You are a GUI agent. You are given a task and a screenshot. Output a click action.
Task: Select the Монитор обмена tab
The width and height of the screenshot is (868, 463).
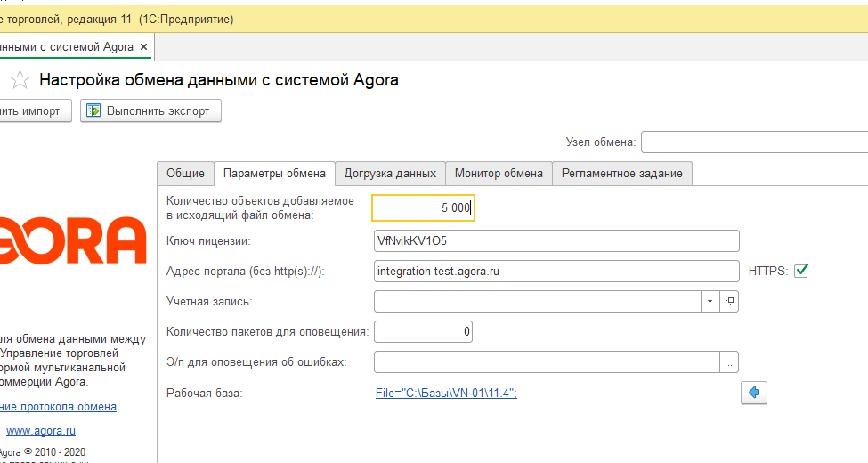499,173
